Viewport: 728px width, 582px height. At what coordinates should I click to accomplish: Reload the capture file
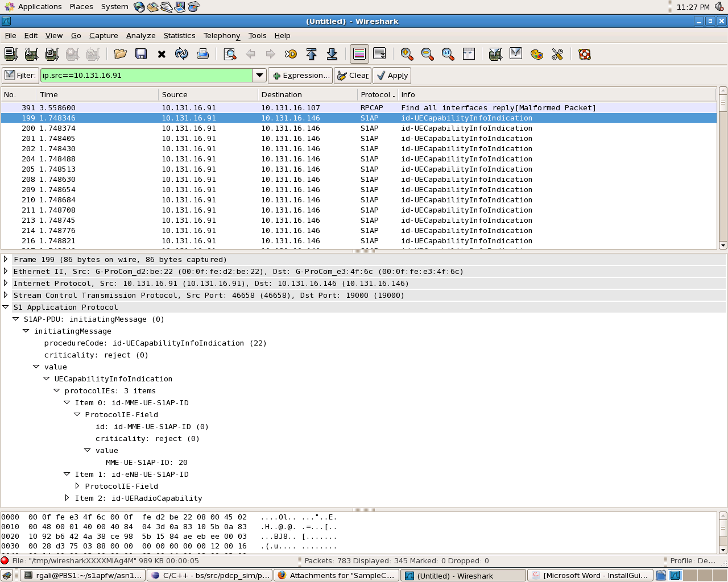pyautogui.click(x=181, y=54)
